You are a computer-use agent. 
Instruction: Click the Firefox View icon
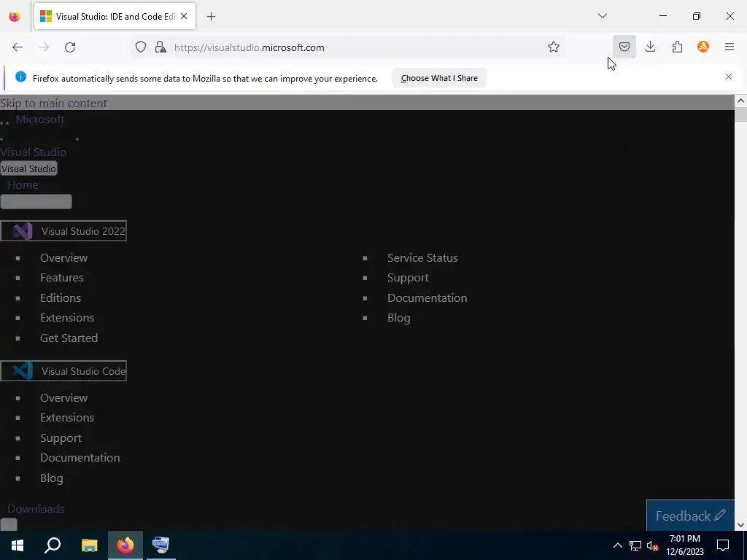click(15, 17)
